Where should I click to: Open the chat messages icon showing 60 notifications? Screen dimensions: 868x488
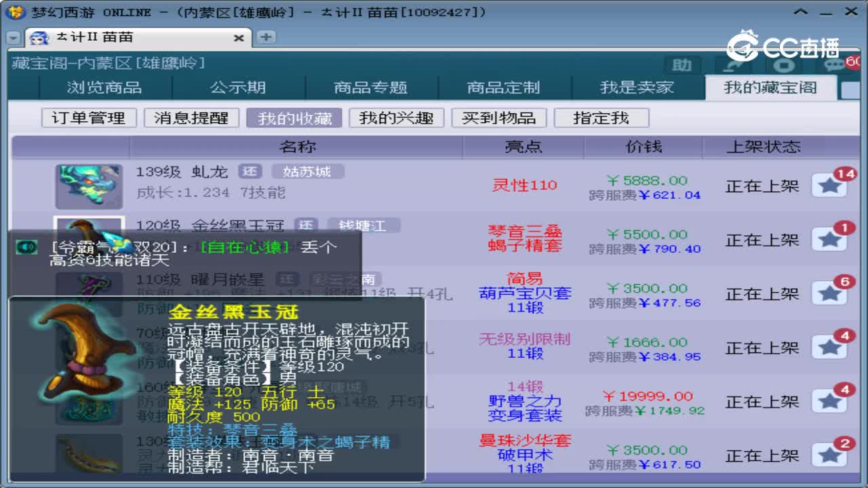coord(835,64)
